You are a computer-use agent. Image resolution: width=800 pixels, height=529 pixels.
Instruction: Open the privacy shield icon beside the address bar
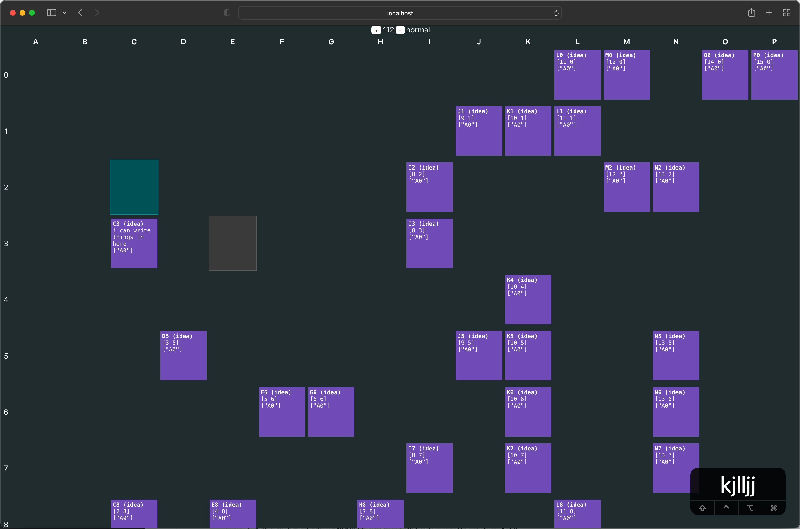pyautogui.click(x=227, y=13)
